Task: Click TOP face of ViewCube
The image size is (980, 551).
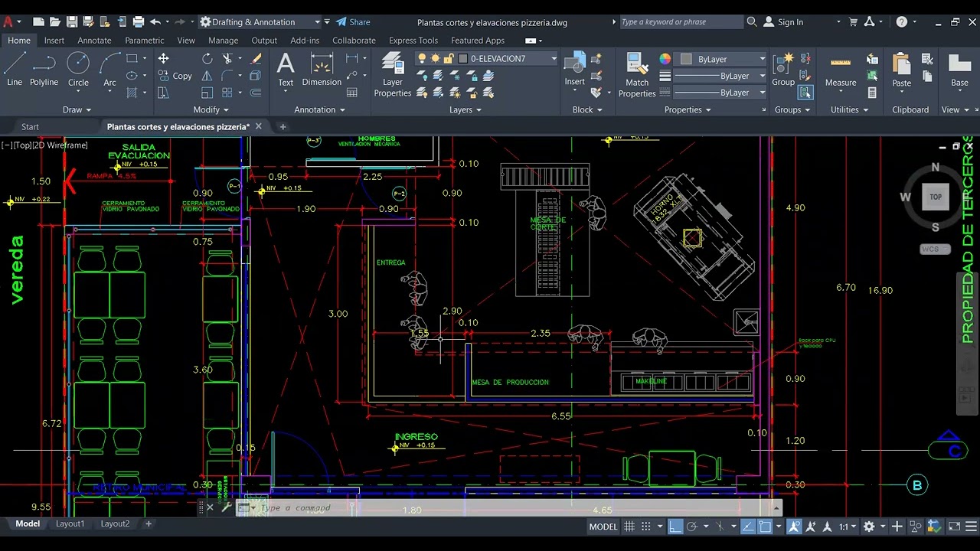Action: click(x=936, y=197)
